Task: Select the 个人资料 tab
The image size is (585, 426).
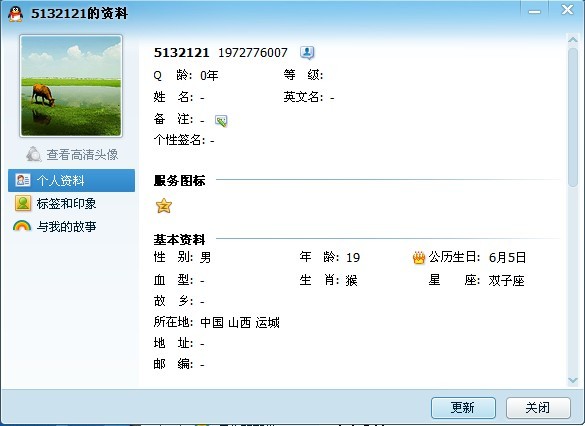Action: pos(71,181)
